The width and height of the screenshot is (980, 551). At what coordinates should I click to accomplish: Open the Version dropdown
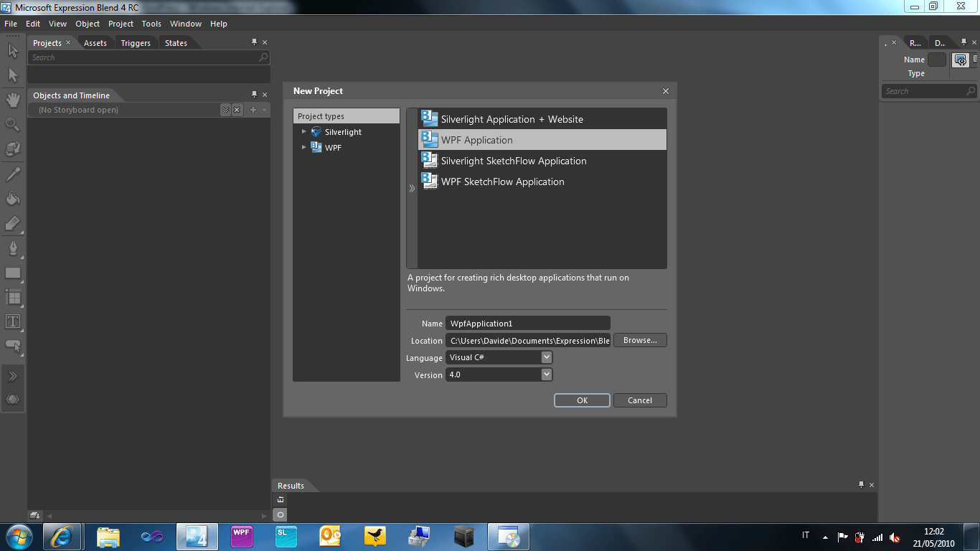pyautogui.click(x=547, y=374)
